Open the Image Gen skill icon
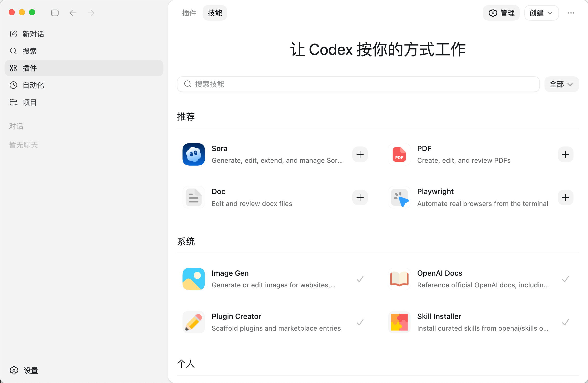 click(193, 279)
